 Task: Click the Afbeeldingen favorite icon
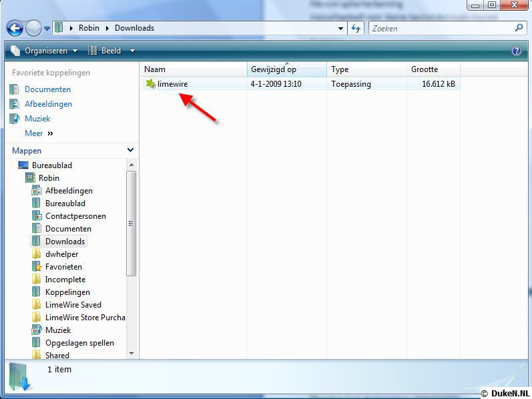(x=14, y=104)
